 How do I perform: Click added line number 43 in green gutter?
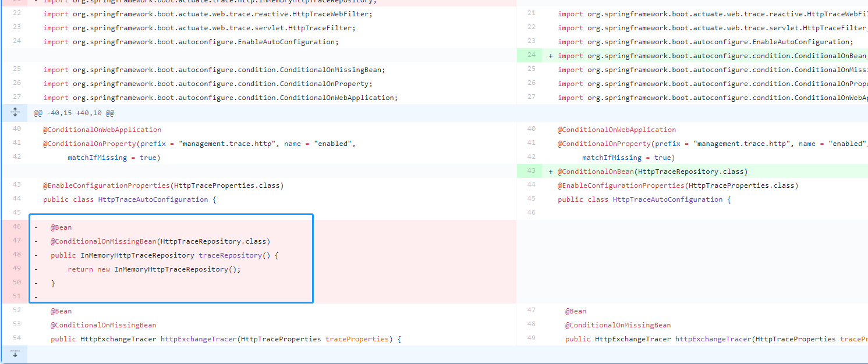pyautogui.click(x=531, y=172)
